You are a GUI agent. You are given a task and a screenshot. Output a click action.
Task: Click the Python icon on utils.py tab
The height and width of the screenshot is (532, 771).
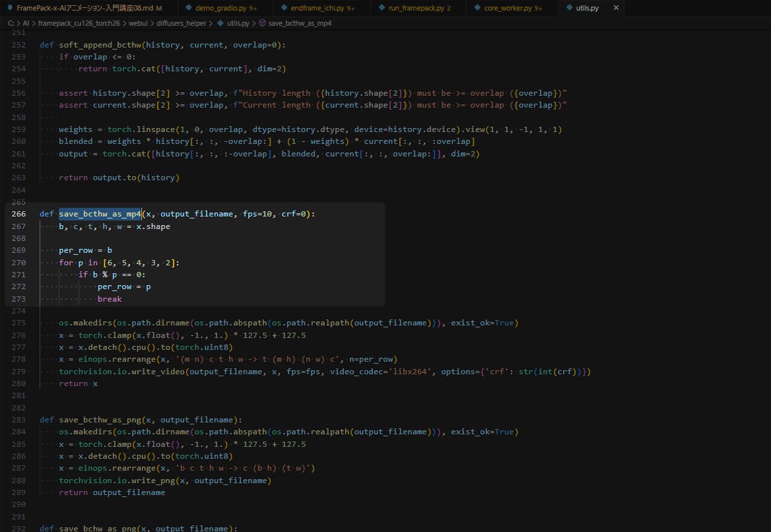(x=568, y=8)
